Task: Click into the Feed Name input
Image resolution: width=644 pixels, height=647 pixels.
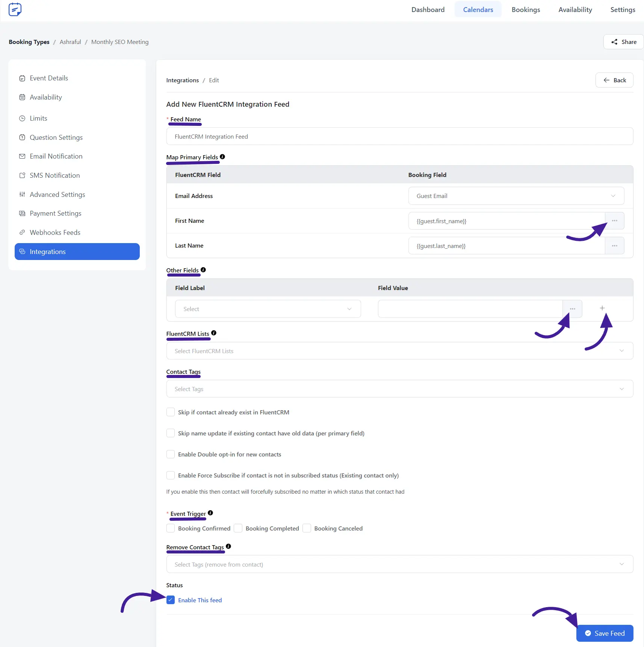Action: click(400, 136)
